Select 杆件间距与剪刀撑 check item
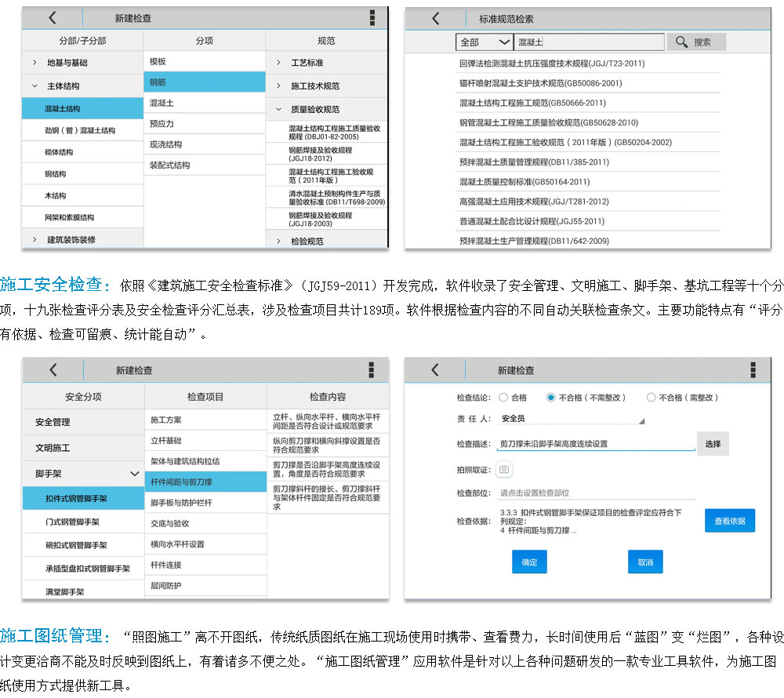The image size is (784, 698). pyautogui.click(x=205, y=482)
